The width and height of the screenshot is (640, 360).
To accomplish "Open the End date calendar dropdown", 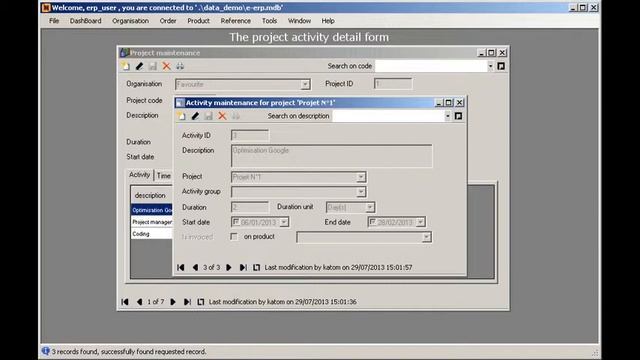I will [x=420, y=222].
